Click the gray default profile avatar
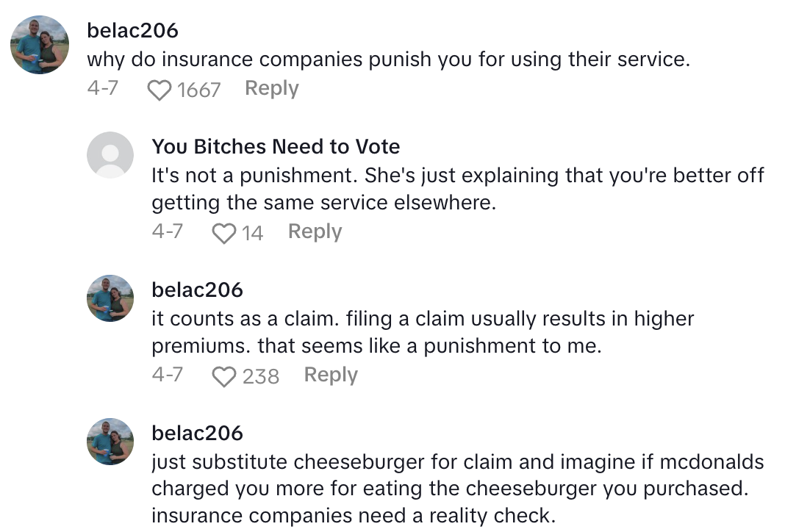 point(110,155)
